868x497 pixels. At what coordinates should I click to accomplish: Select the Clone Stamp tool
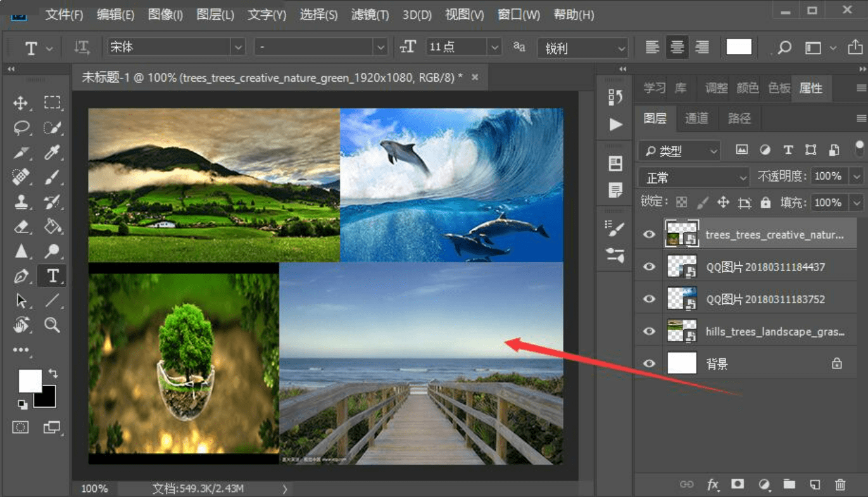(21, 203)
